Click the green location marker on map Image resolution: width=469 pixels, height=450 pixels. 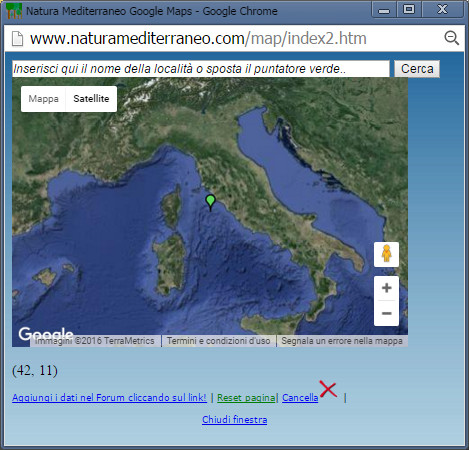210,203
